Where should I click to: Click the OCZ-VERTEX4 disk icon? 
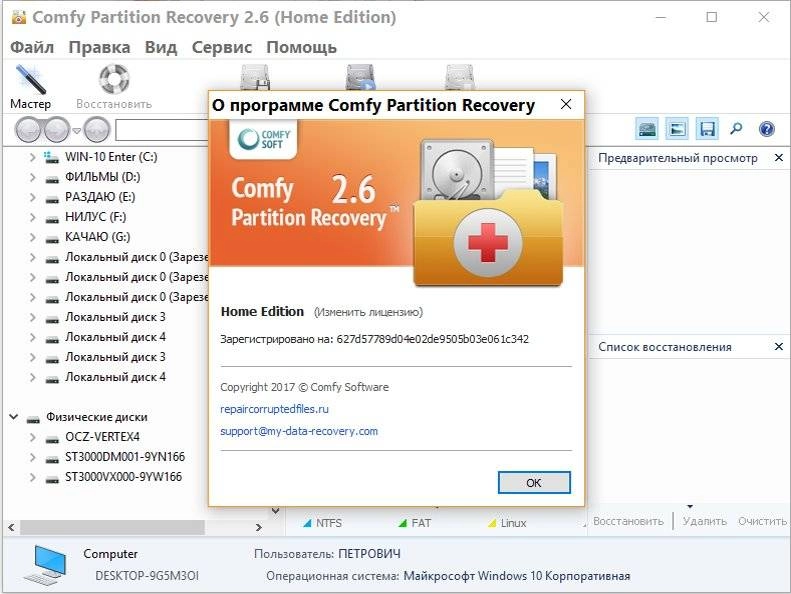click(52, 439)
